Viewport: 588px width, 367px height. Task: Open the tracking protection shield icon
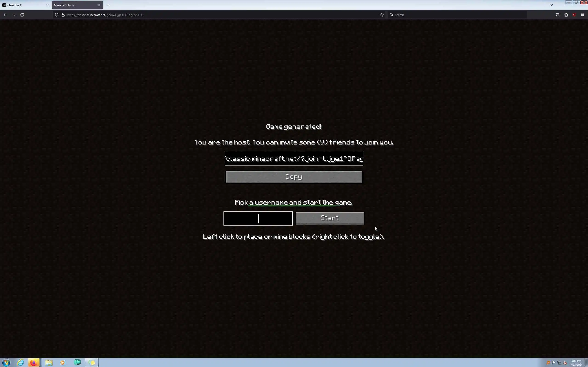(57, 15)
